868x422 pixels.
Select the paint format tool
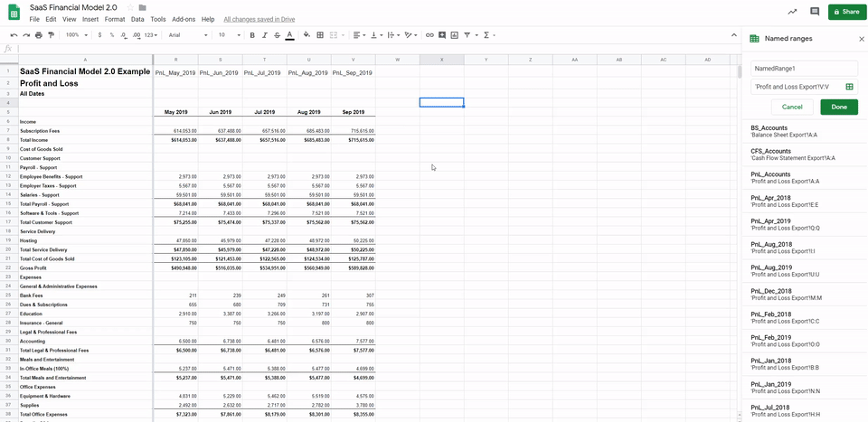52,35
